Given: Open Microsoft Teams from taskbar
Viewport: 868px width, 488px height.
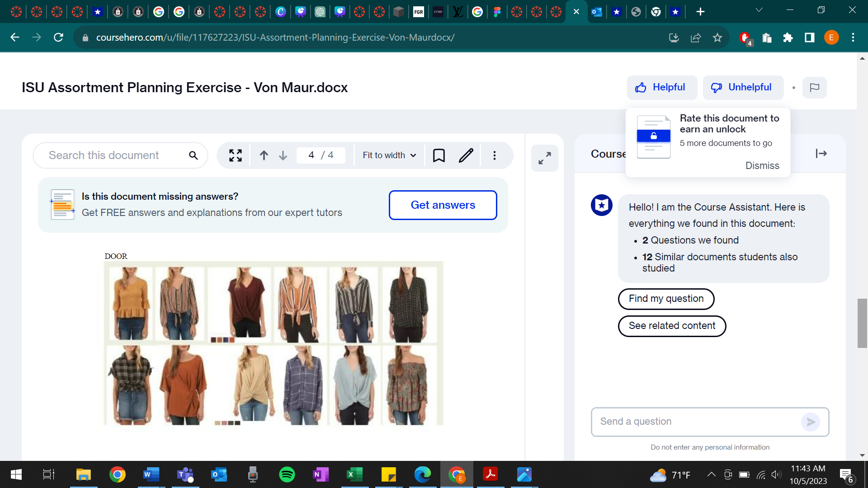Looking at the screenshot, I should (185, 474).
